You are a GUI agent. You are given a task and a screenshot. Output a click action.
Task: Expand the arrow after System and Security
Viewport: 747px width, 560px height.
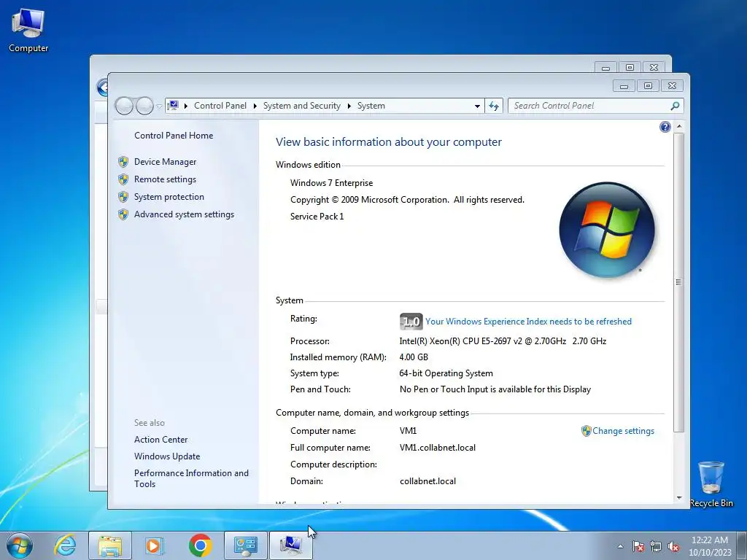coord(349,106)
